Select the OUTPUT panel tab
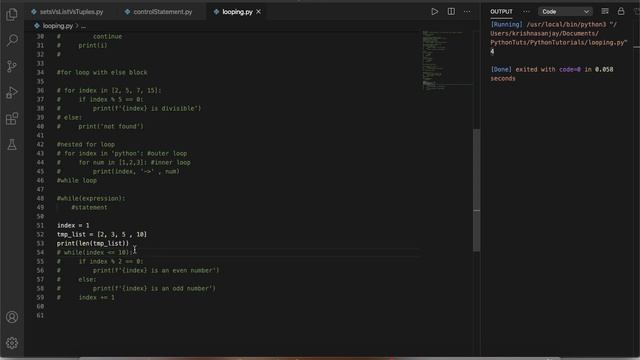640x360 pixels. 501,12
